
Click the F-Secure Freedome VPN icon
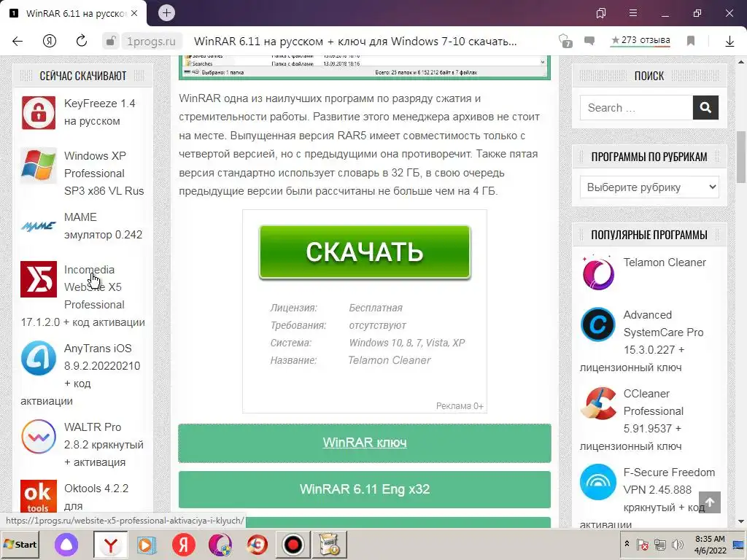(598, 482)
